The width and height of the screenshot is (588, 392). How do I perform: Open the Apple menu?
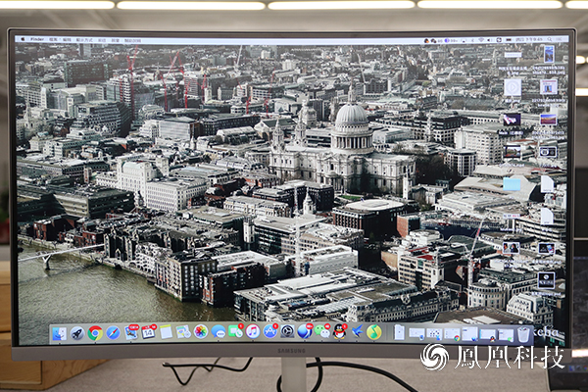click(x=21, y=40)
